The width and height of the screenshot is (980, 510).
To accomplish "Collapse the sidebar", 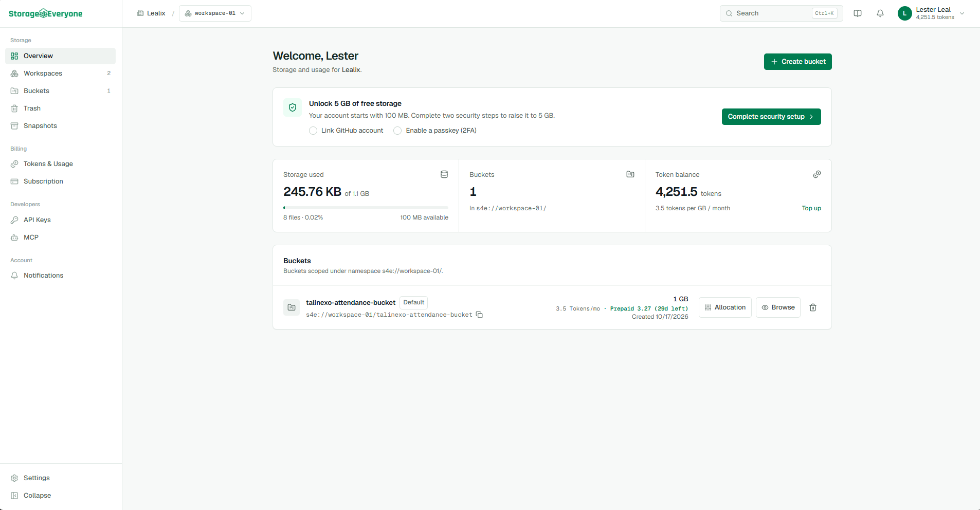I will (60, 496).
